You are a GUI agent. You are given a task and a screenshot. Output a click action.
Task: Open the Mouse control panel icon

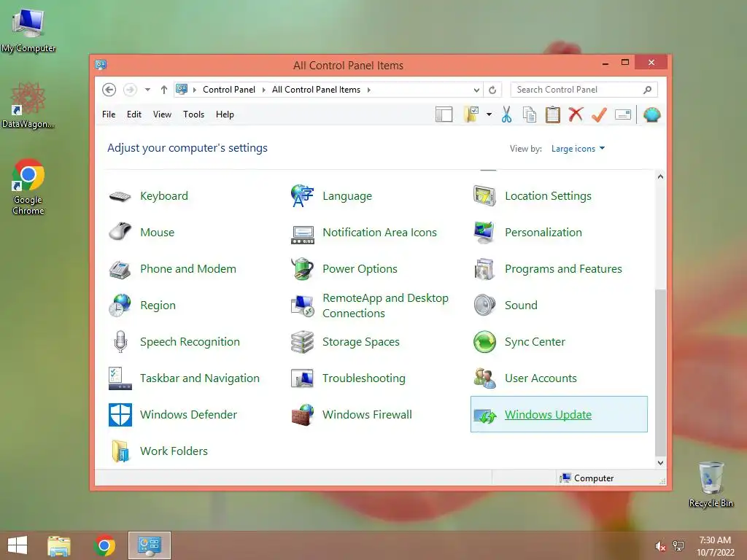click(120, 233)
